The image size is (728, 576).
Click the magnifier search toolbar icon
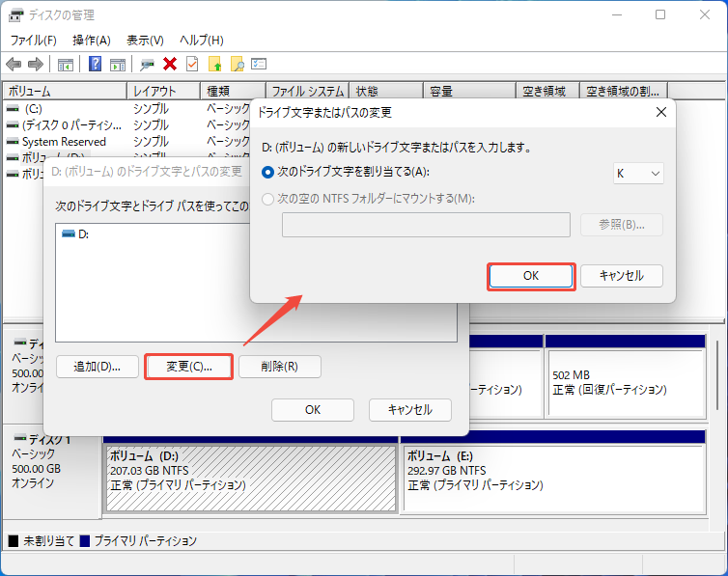pos(238,64)
